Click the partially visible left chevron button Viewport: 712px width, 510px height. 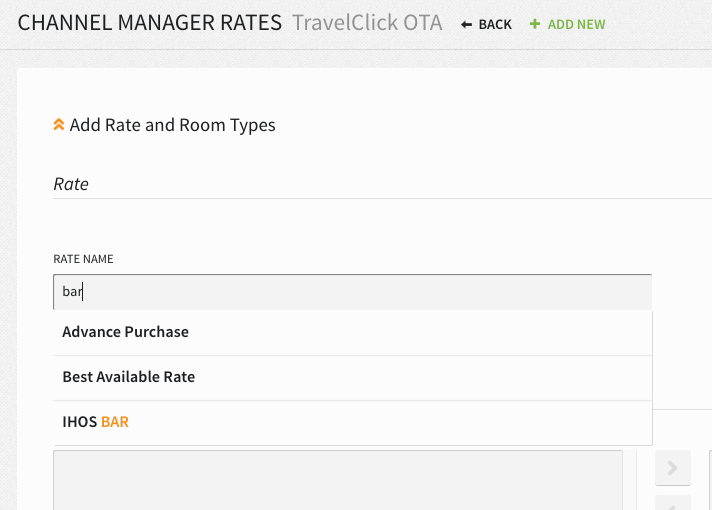[x=672, y=503]
